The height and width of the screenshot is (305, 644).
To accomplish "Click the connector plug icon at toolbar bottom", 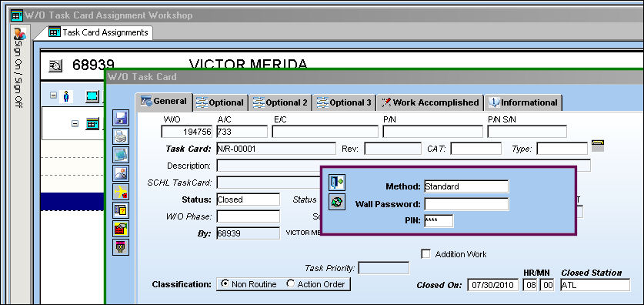I will click(121, 247).
